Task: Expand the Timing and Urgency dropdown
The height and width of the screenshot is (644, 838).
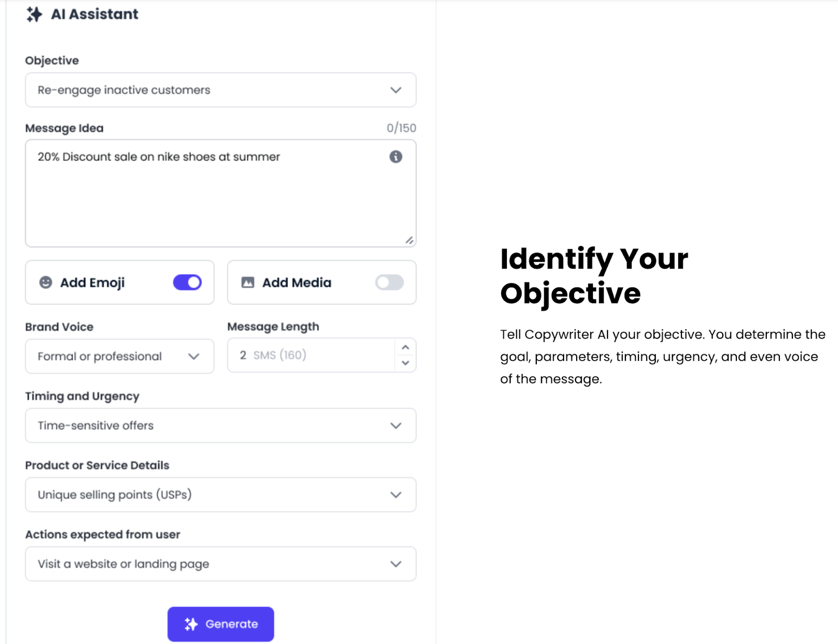Action: click(x=220, y=426)
